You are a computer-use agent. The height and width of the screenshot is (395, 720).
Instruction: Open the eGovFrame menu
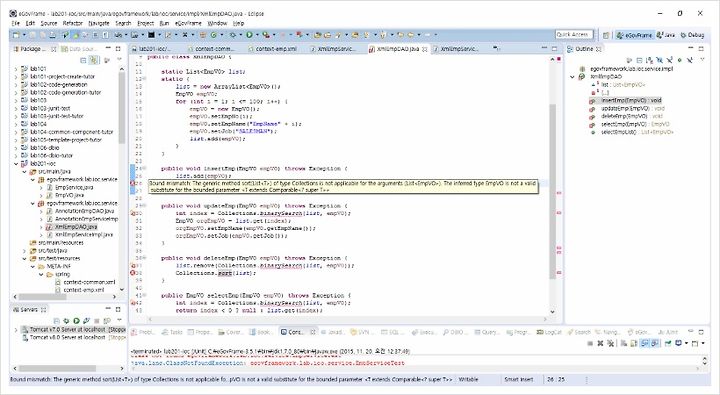pyautogui.click(x=188, y=23)
